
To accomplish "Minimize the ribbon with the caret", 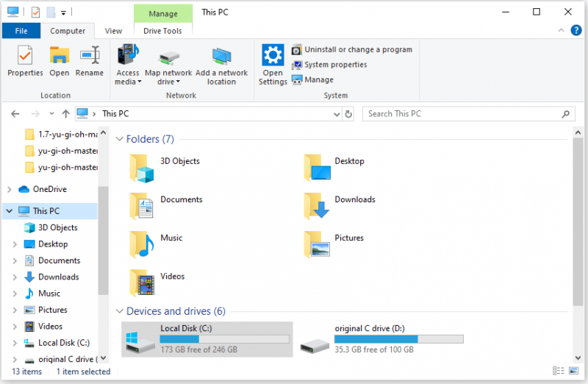I will (561, 30).
